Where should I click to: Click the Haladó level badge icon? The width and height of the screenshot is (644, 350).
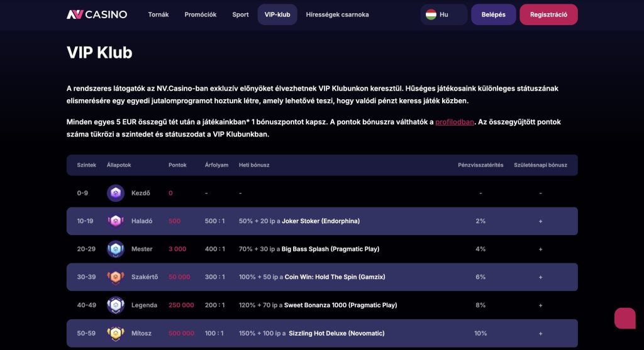pyautogui.click(x=115, y=221)
